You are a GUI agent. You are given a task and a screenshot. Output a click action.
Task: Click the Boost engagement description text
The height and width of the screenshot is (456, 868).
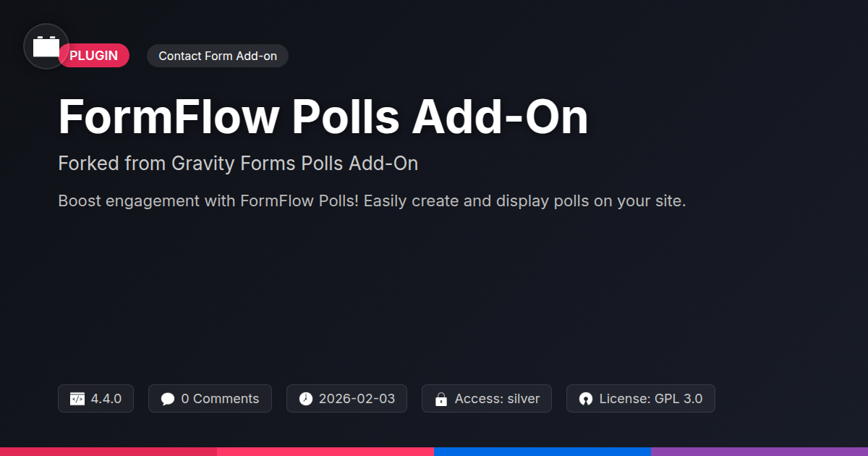tap(372, 200)
